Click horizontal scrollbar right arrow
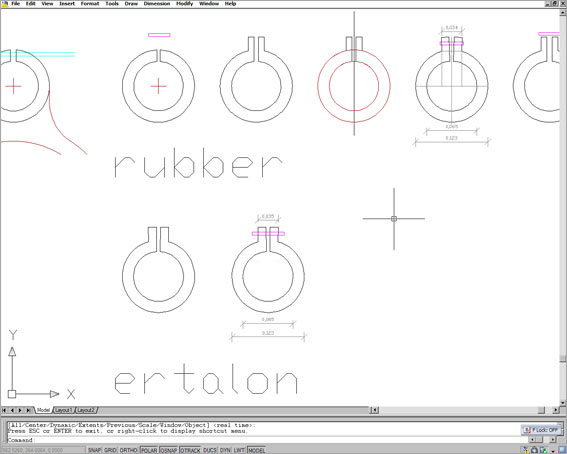Image resolution: width=567 pixels, height=454 pixels. pyautogui.click(x=555, y=410)
